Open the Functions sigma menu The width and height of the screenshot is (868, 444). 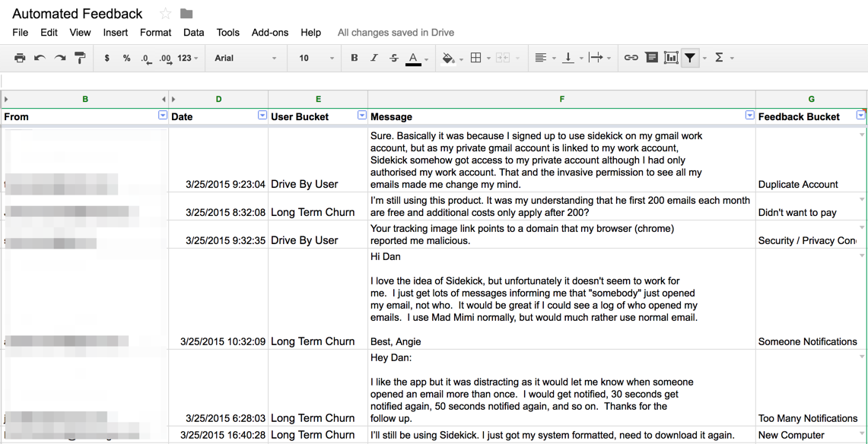719,58
